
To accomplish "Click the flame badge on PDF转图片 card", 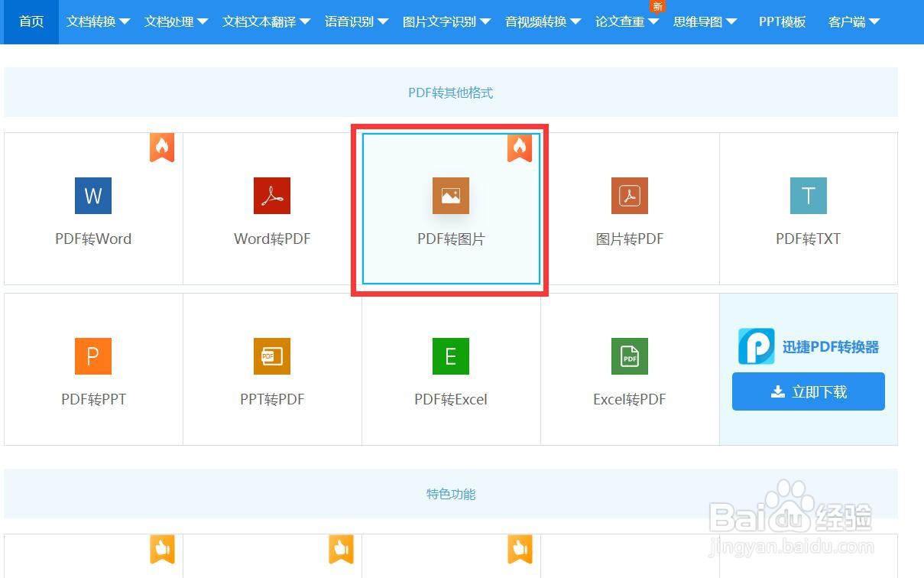I will [x=520, y=147].
